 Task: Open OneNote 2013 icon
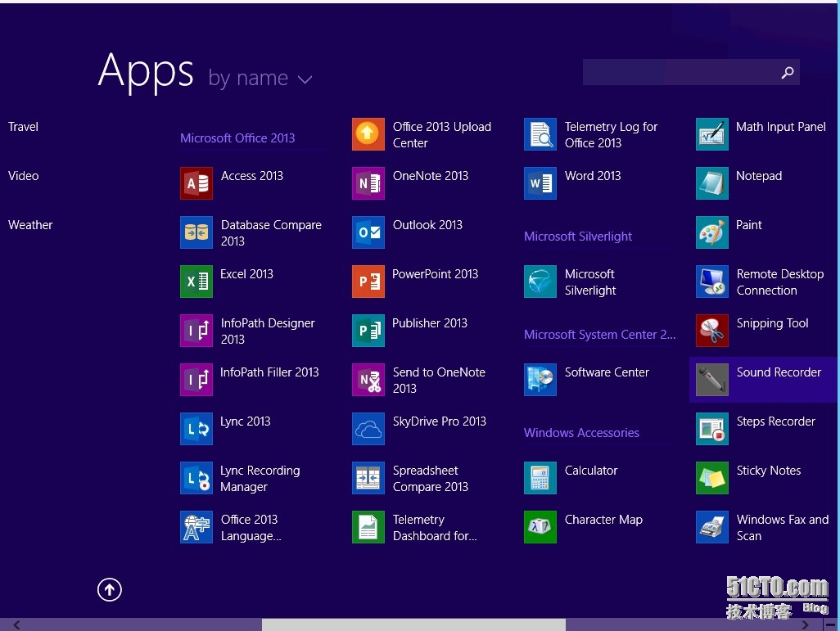[x=368, y=183]
